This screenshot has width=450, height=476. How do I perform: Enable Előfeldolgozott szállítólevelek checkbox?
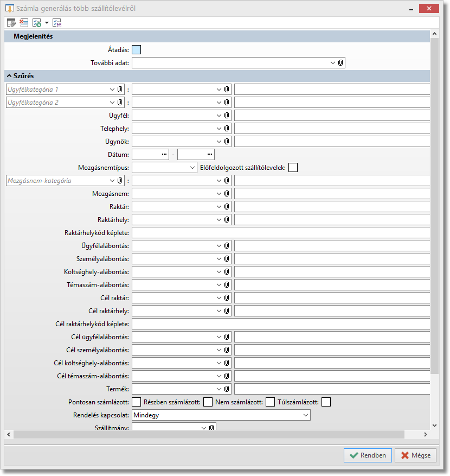[293, 168]
